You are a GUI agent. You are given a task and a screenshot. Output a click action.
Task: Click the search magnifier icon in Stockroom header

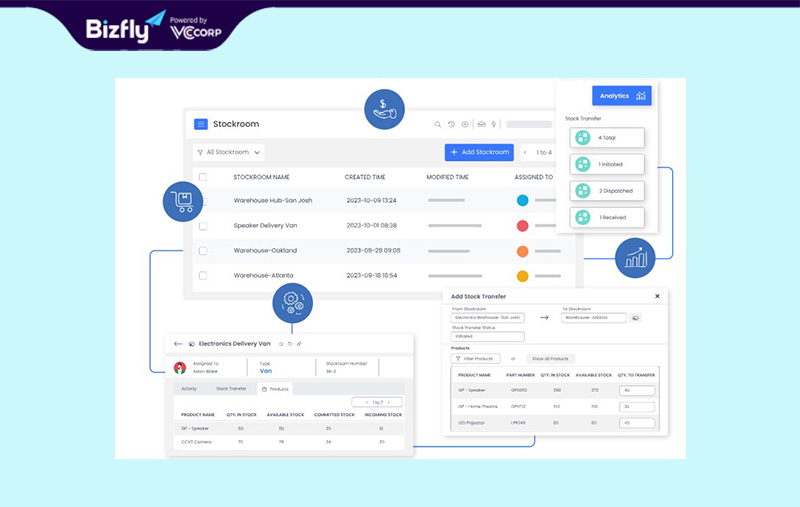point(437,125)
